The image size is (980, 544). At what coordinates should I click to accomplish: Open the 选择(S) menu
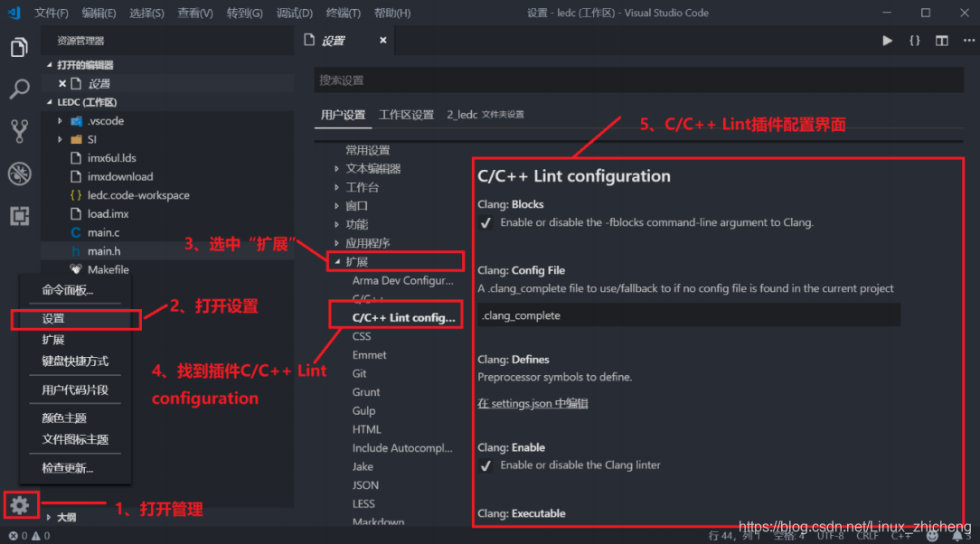coord(146,13)
